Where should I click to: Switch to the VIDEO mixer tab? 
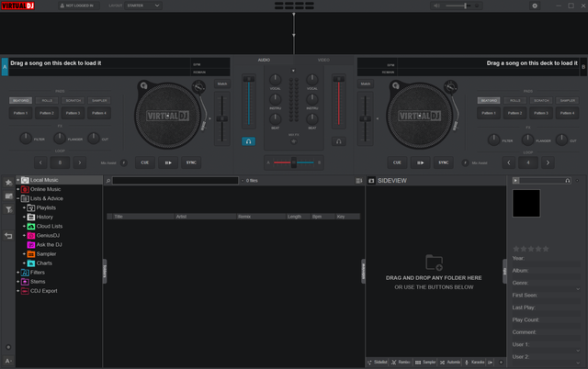click(x=323, y=60)
